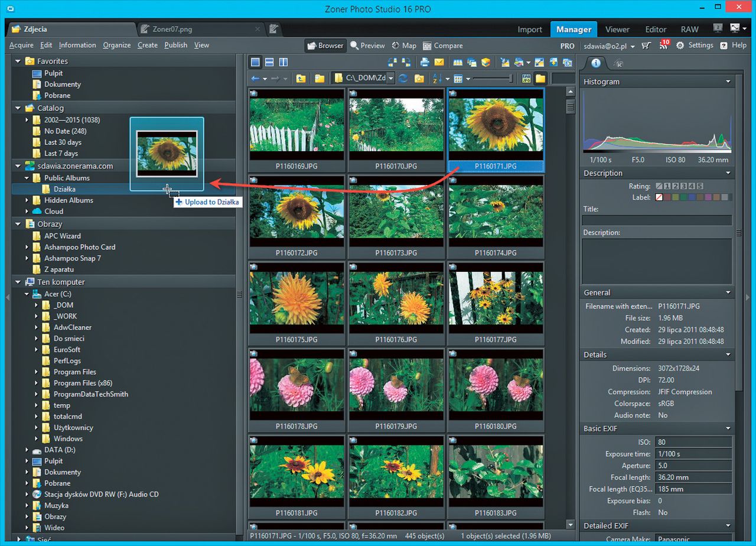Click the new empty tab icon

[274, 29]
